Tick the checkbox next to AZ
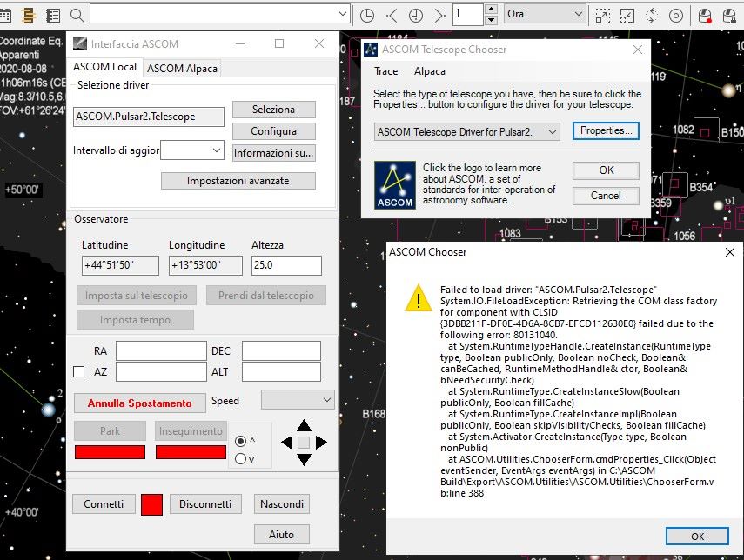Image resolution: width=744 pixels, height=560 pixels. [x=79, y=372]
